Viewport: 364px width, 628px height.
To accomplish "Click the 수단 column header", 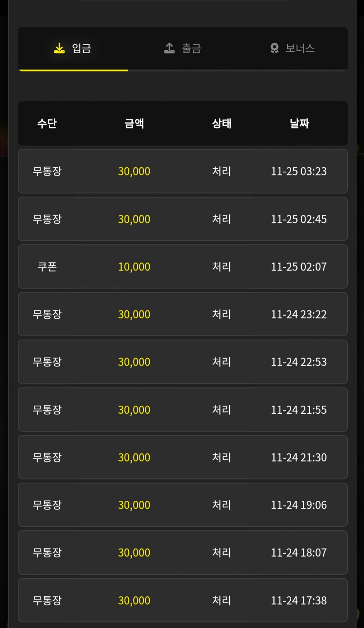I will [47, 123].
